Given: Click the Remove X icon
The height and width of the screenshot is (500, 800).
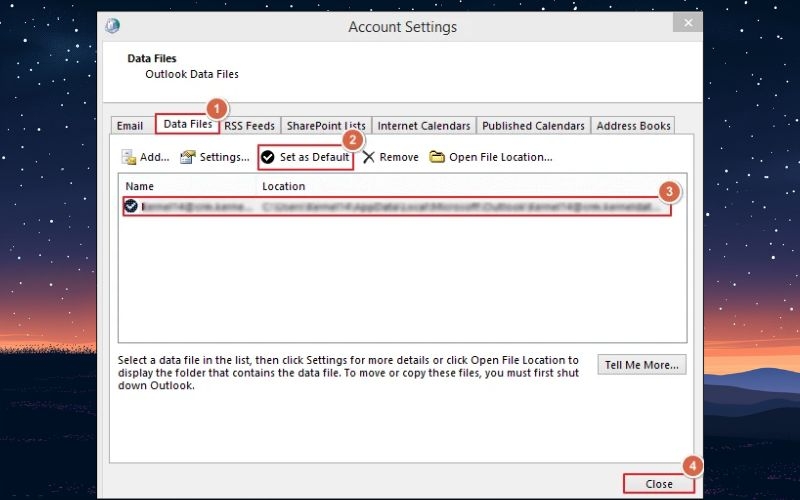Looking at the screenshot, I should (x=369, y=157).
